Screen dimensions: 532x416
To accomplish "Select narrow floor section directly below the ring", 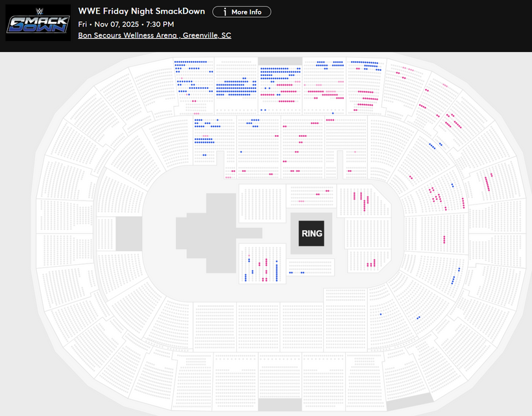I will pyautogui.click(x=310, y=267).
